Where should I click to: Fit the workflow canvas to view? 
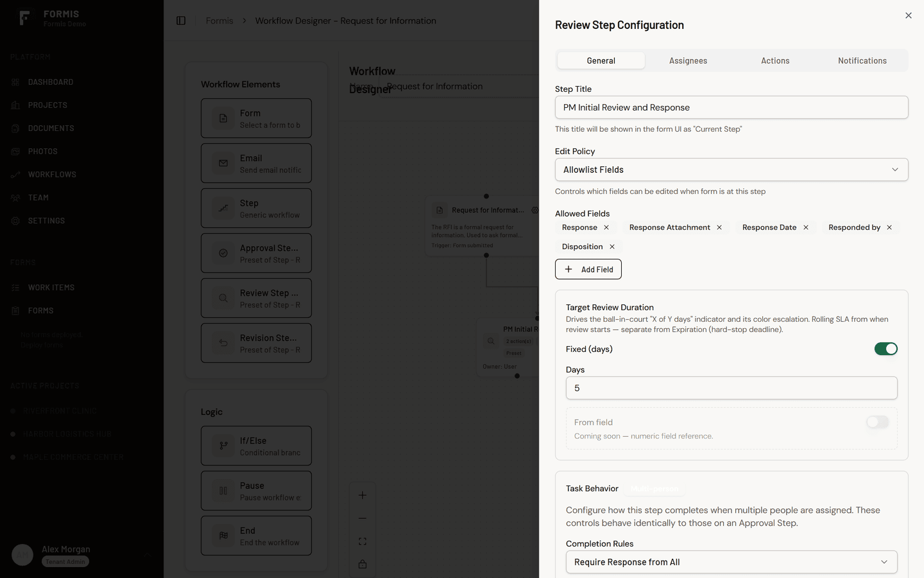tap(363, 541)
